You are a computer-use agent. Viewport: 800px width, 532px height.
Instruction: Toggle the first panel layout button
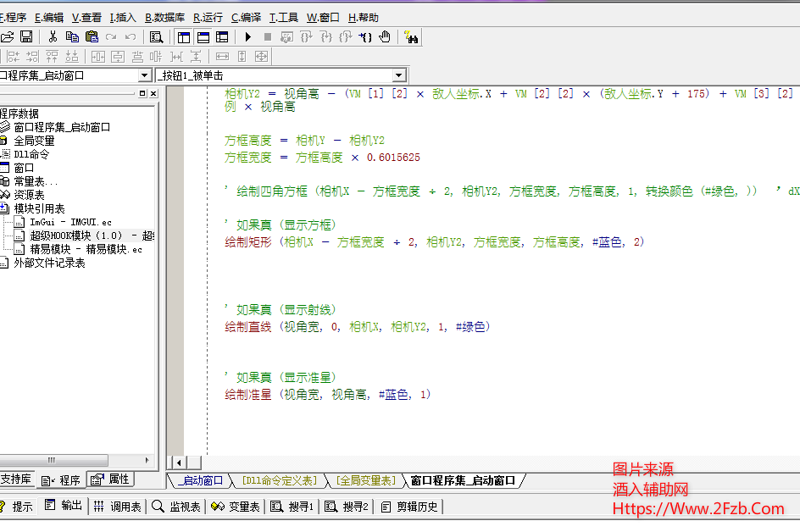click(x=184, y=36)
